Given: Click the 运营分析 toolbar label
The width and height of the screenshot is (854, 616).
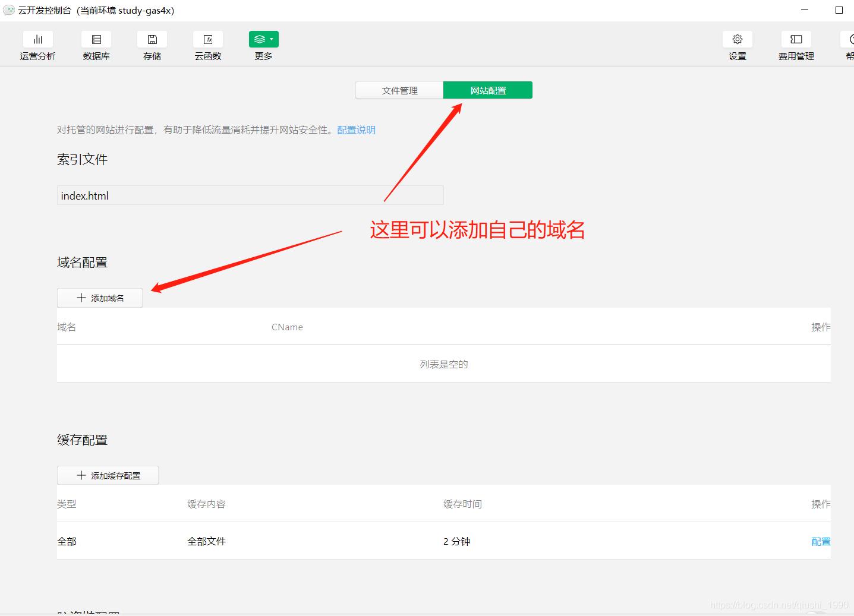Looking at the screenshot, I should 37,56.
